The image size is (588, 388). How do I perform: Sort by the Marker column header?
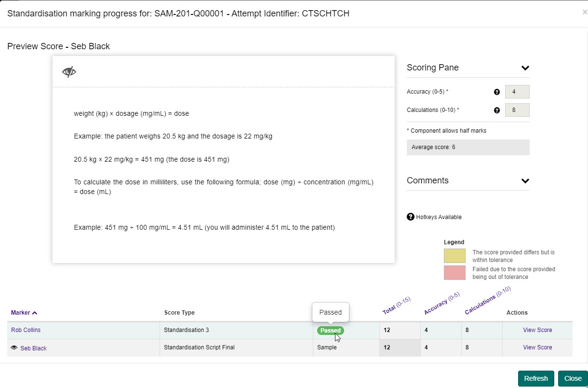click(24, 313)
